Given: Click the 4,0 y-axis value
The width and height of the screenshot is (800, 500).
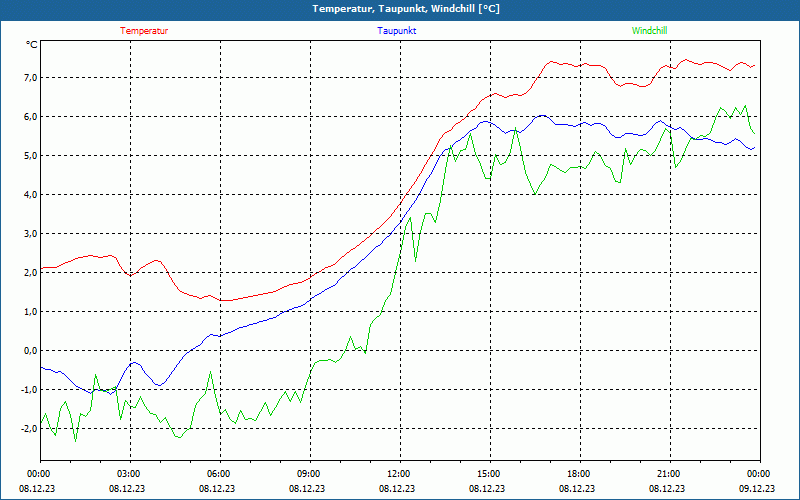Looking at the screenshot, I should (x=30, y=194).
